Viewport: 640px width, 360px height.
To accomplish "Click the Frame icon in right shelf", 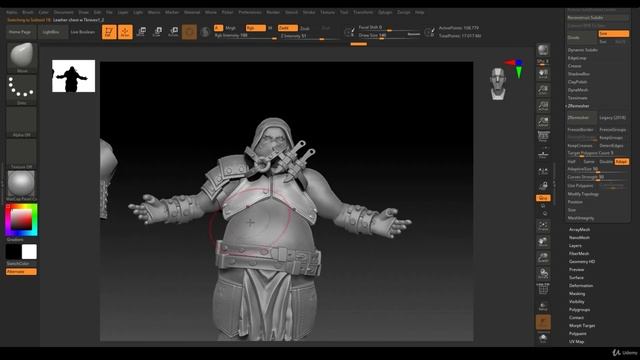I will 543,226.
